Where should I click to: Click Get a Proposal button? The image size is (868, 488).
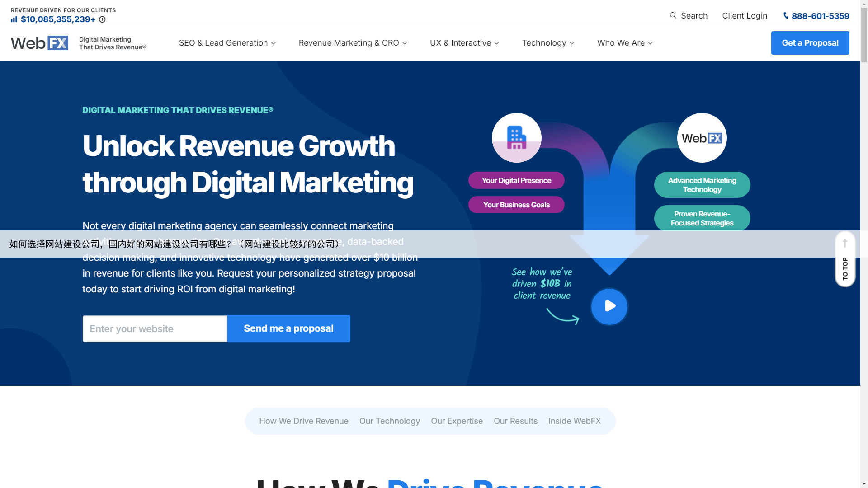pos(810,43)
